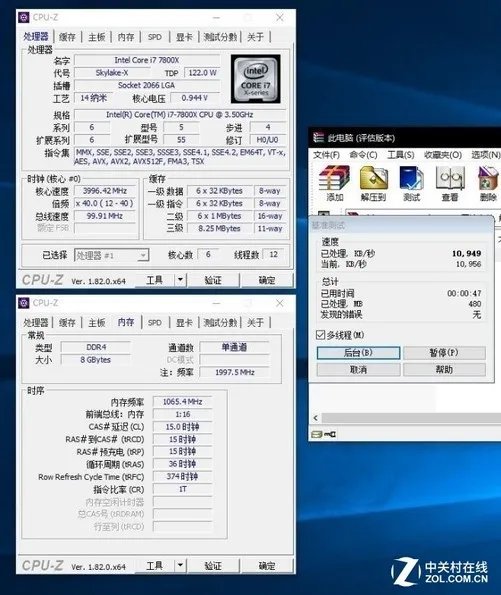Open the Options (选项) menu in WinRAR
Screen dimensions: 501x595
[486, 155]
